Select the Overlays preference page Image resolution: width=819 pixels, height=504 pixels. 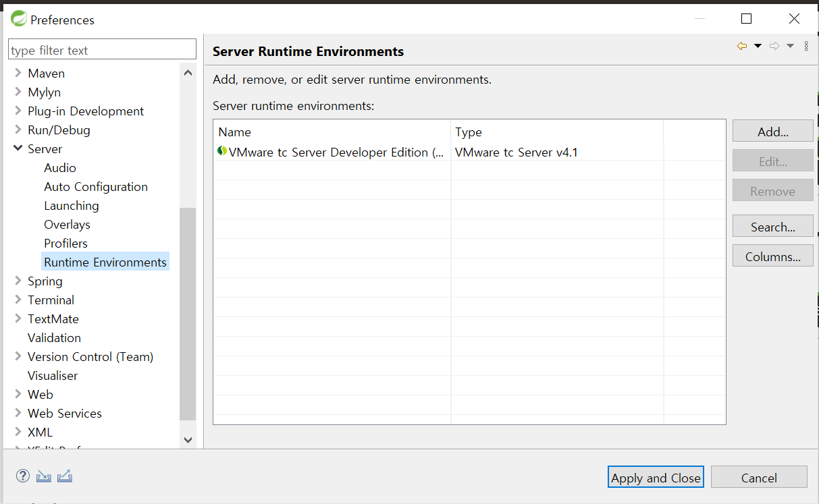pyautogui.click(x=67, y=225)
